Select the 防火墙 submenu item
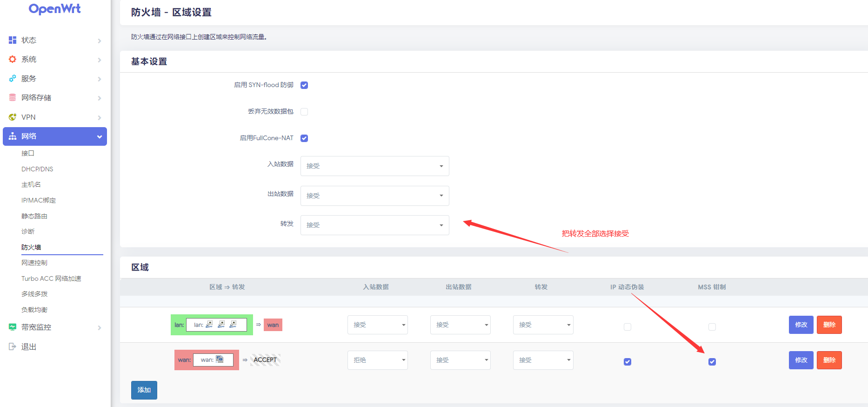The image size is (868, 407). 31,247
